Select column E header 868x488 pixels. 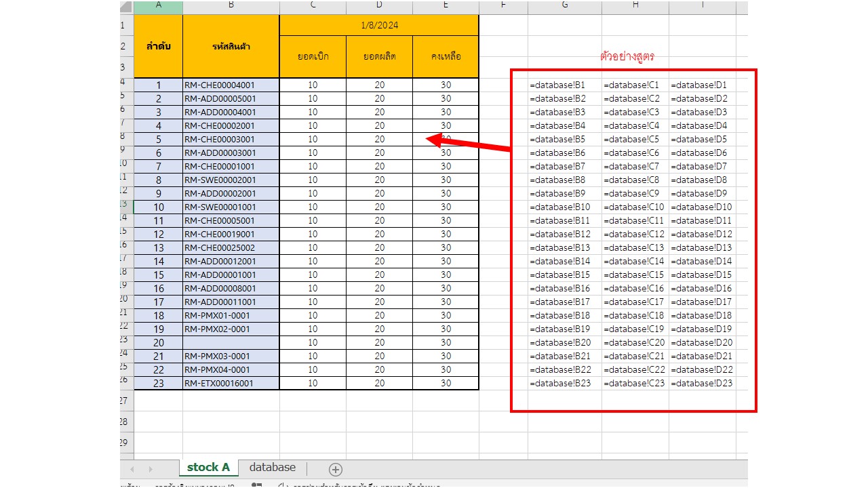446,7
